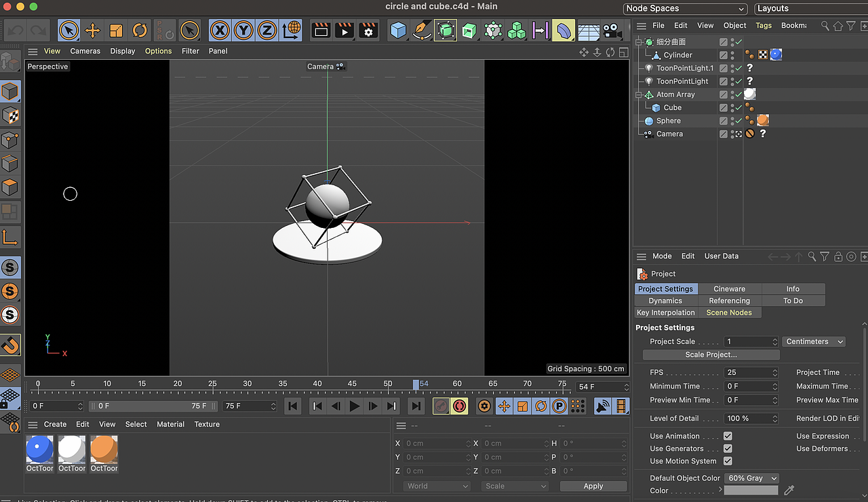Open the Centimeters units dropdown
Screen dimensions: 868x502
(x=814, y=341)
